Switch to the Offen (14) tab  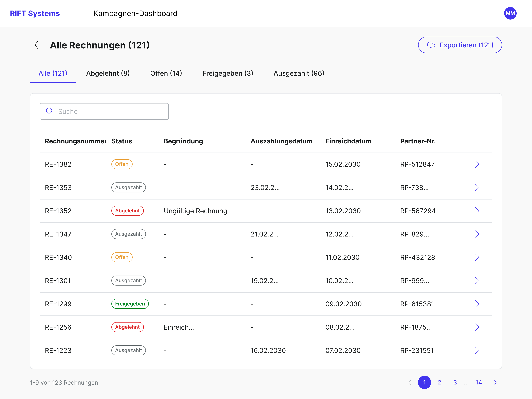click(166, 73)
